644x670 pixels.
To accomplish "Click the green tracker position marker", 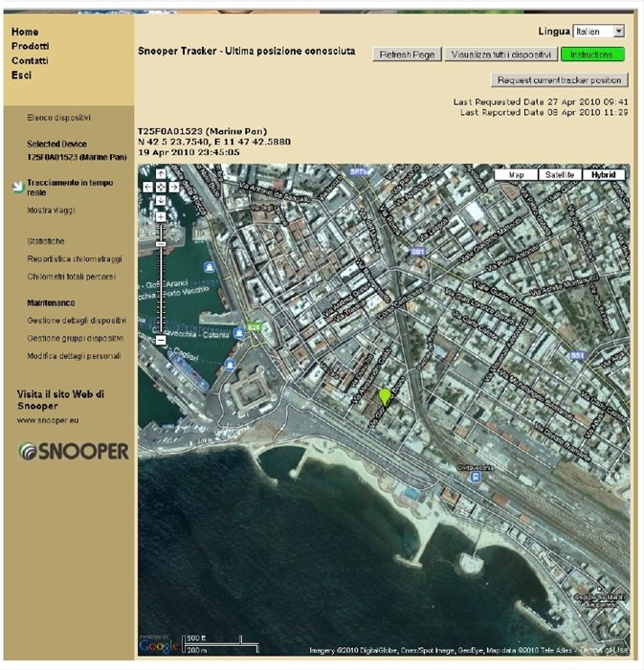I will (x=385, y=397).
